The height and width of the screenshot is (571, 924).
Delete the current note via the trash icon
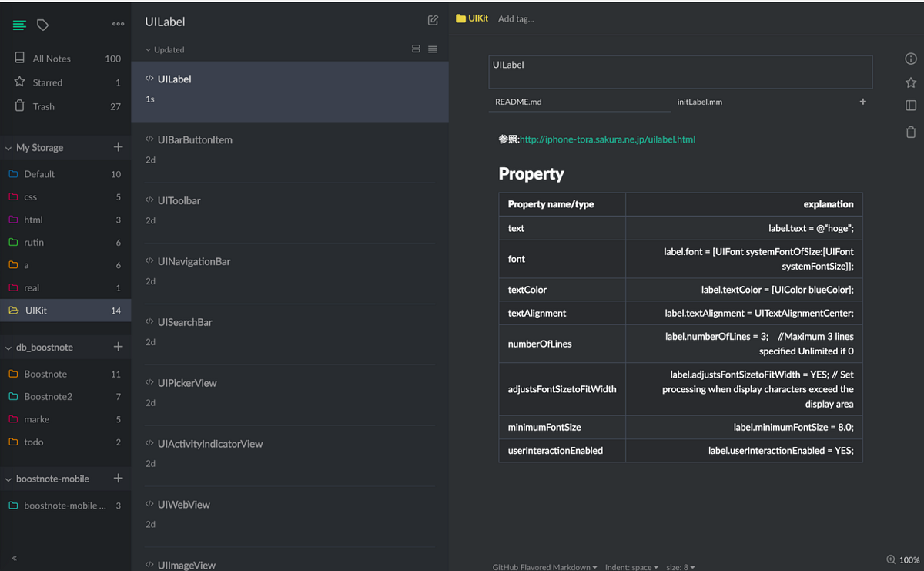pos(910,132)
